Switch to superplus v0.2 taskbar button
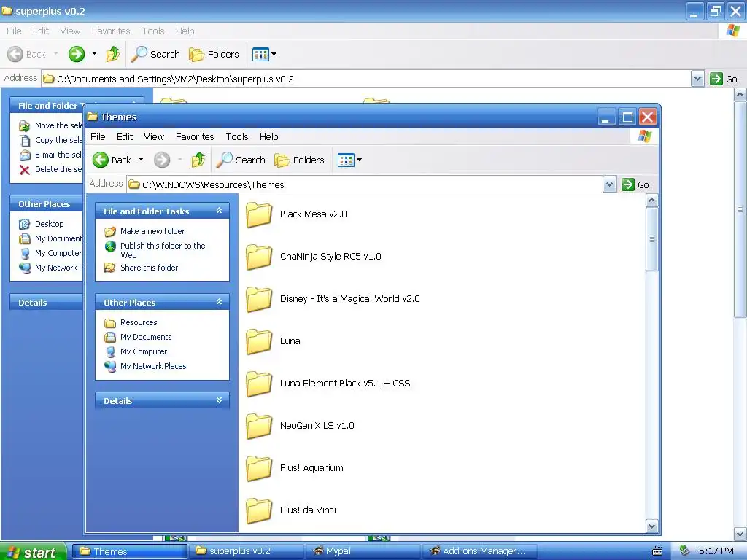The height and width of the screenshot is (560, 747). coord(245,551)
